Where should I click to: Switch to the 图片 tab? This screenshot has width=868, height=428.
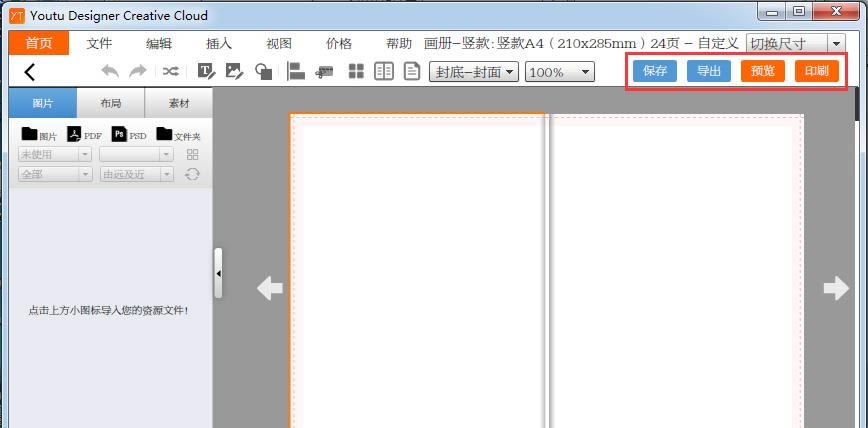tap(43, 103)
